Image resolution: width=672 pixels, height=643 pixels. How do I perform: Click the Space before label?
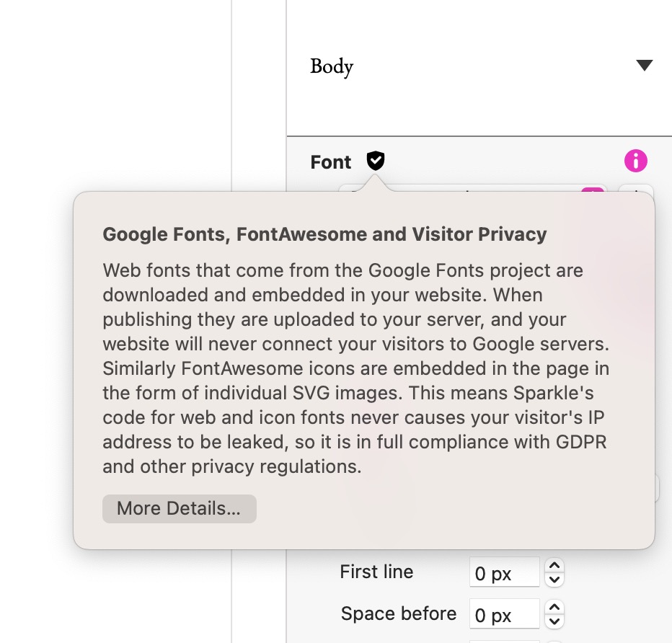click(x=399, y=614)
